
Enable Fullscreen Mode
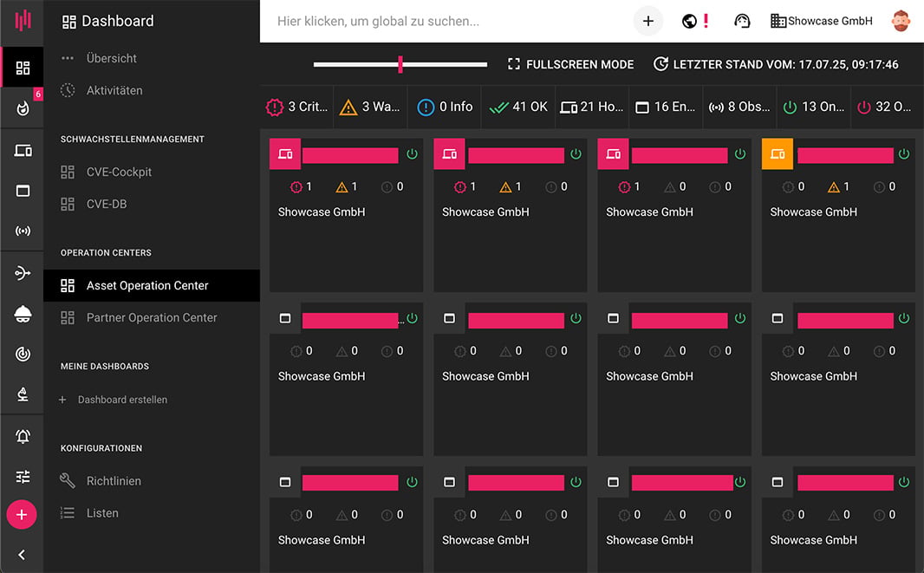pos(570,64)
